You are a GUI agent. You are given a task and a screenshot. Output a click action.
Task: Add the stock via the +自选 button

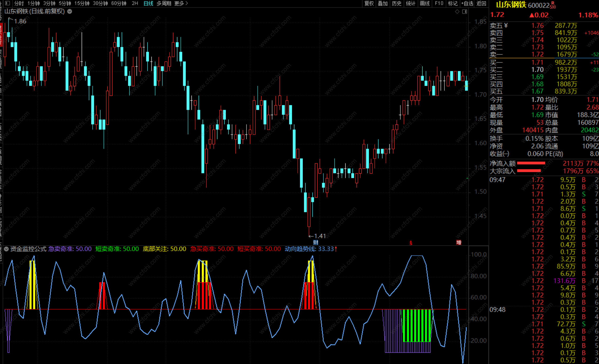point(467,3)
